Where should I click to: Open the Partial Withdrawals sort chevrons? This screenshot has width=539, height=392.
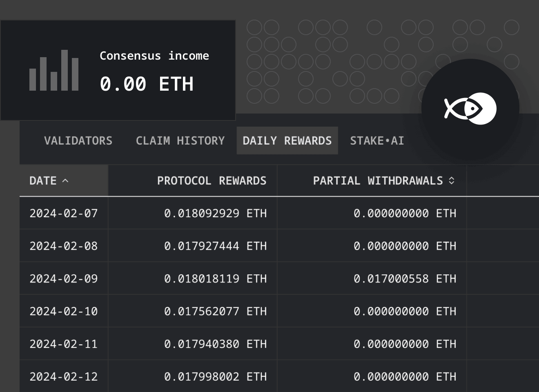pyautogui.click(x=452, y=180)
